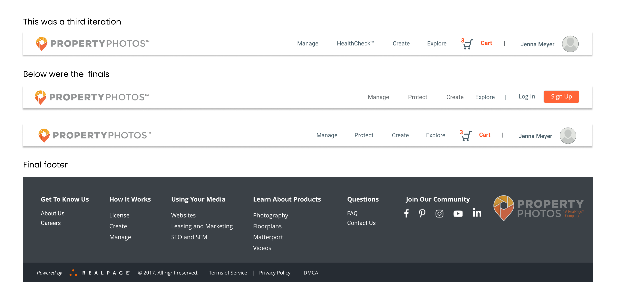This screenshot has height=298, width=644.
Task: Click Jenna Meyer name in bottom final header
Action: pos(535,136)
